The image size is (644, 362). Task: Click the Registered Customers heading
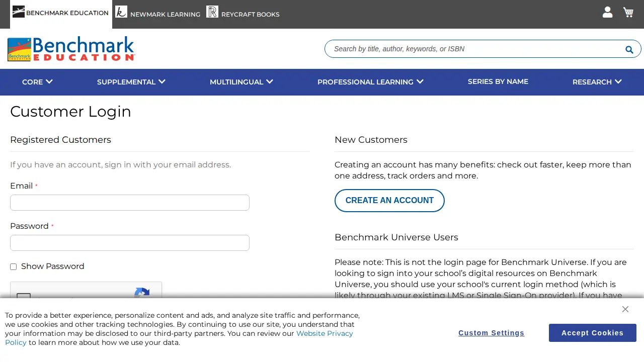[x=60, y=140]
